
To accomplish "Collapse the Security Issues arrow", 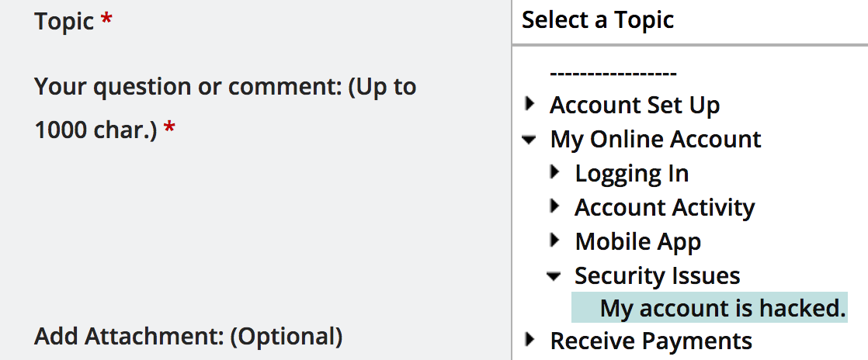I will pyautogui.click(x=554, y=276).
